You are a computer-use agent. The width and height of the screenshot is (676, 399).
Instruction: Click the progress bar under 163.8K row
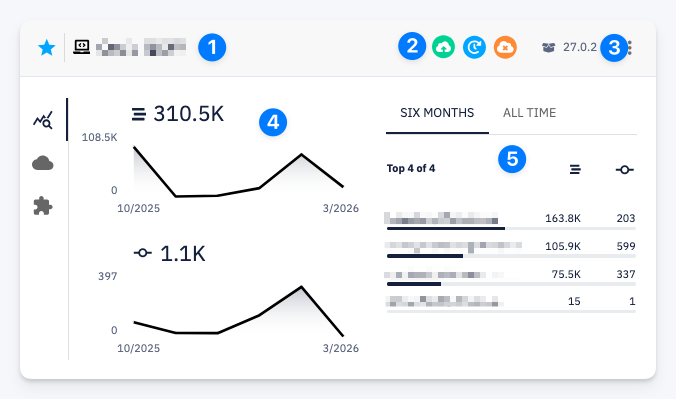point(511,229)
